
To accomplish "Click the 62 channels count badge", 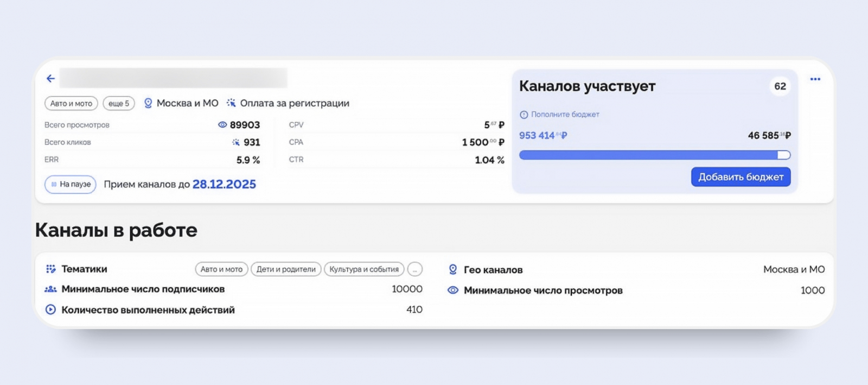I will 780,86.
